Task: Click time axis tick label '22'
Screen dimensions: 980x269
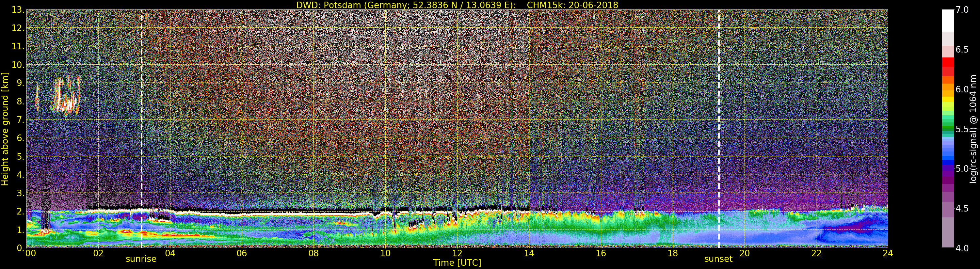Action: pos(816,253)
